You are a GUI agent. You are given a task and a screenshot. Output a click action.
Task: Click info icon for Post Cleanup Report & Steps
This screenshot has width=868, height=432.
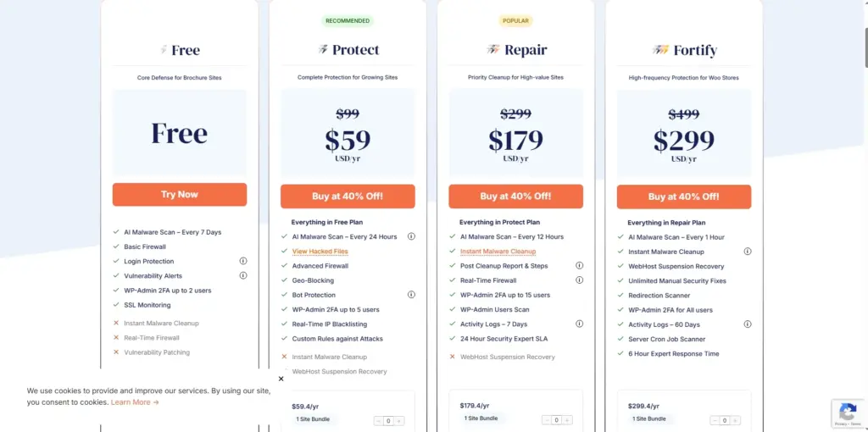click(579, 266)
